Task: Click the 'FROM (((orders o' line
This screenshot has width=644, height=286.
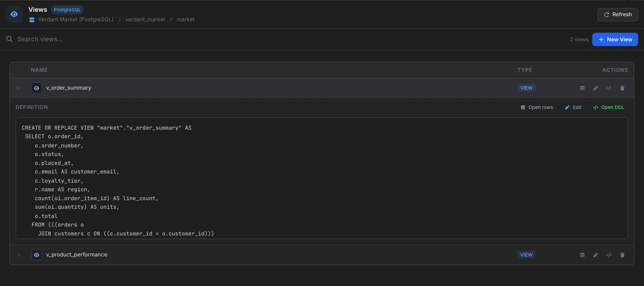Action: pyautogui.click(x=58, y=225)
